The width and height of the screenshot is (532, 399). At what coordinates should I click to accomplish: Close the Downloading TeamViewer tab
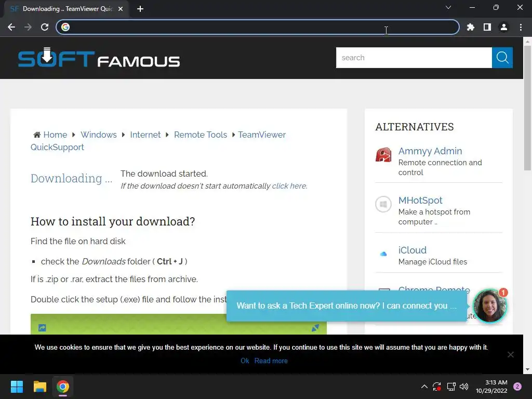pyautogui.click(x=121, y=9)
